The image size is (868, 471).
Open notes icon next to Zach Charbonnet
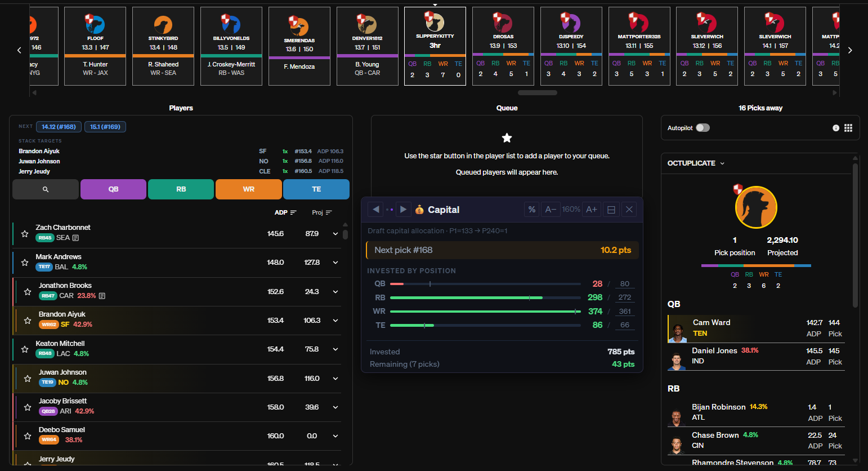click(75, 238)
